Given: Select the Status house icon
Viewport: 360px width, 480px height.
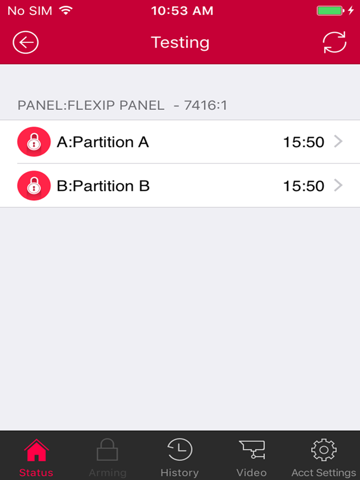Looking at the screenshot, I should coord(36,450).
